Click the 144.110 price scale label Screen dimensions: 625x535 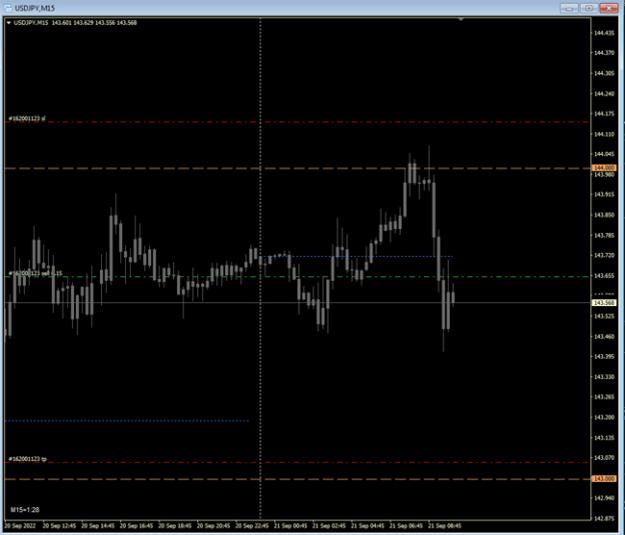604,134
